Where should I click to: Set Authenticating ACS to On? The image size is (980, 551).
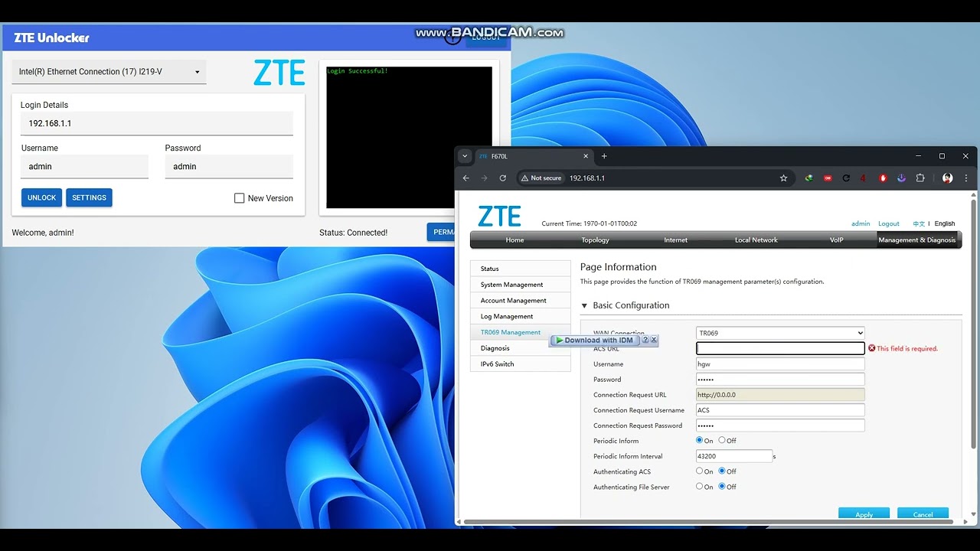(699, 471)
